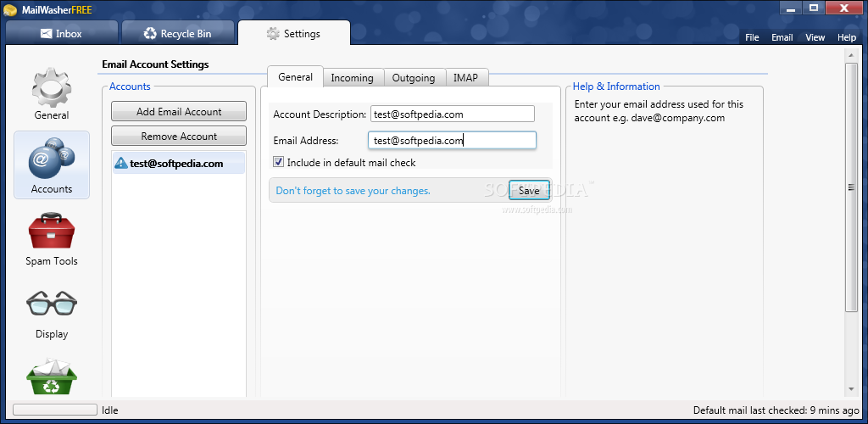Click the Idle status text

[110, 410]
